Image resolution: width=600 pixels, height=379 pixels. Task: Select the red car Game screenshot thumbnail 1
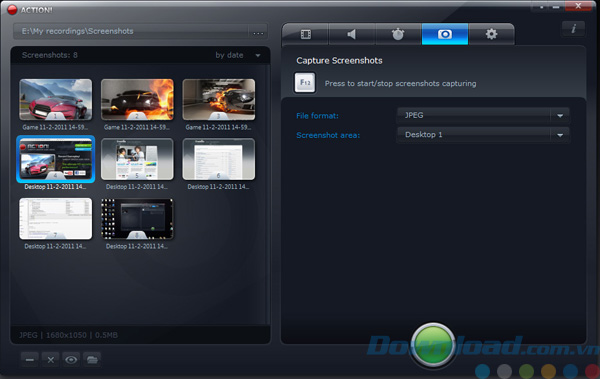pyautogui.click(x=55, y=100)
